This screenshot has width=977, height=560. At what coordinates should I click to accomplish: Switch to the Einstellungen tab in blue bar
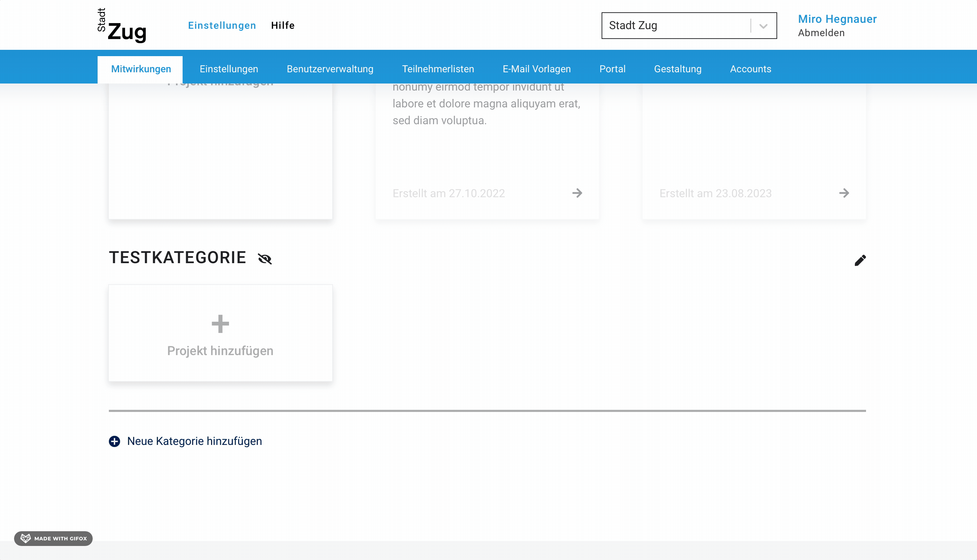(229, 69)
